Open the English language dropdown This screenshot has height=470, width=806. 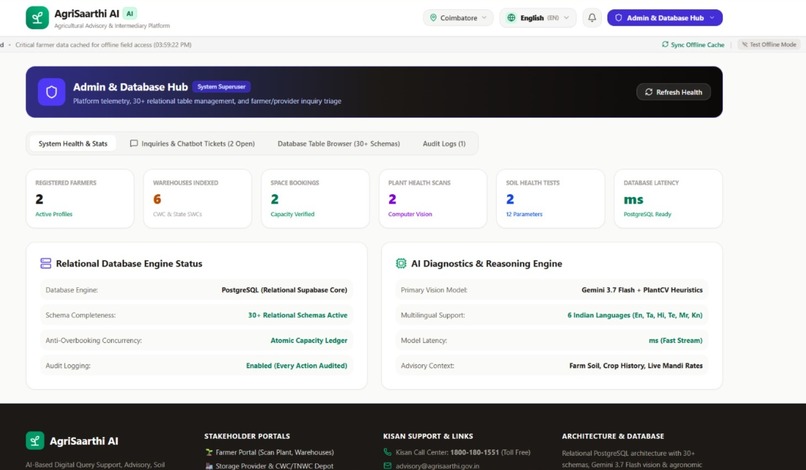pos(538,18)
